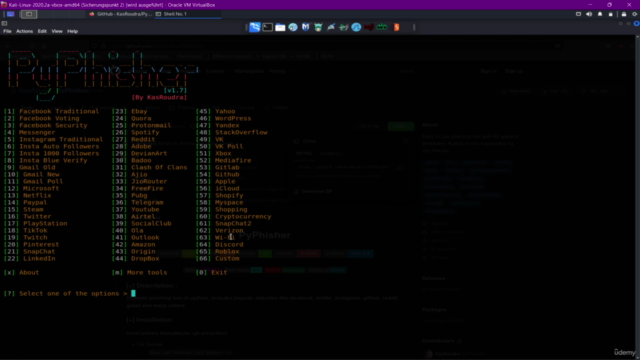Click the Instagram Traditional option
This screenshot has width=640, height=360.
click(x=61, y=139)
